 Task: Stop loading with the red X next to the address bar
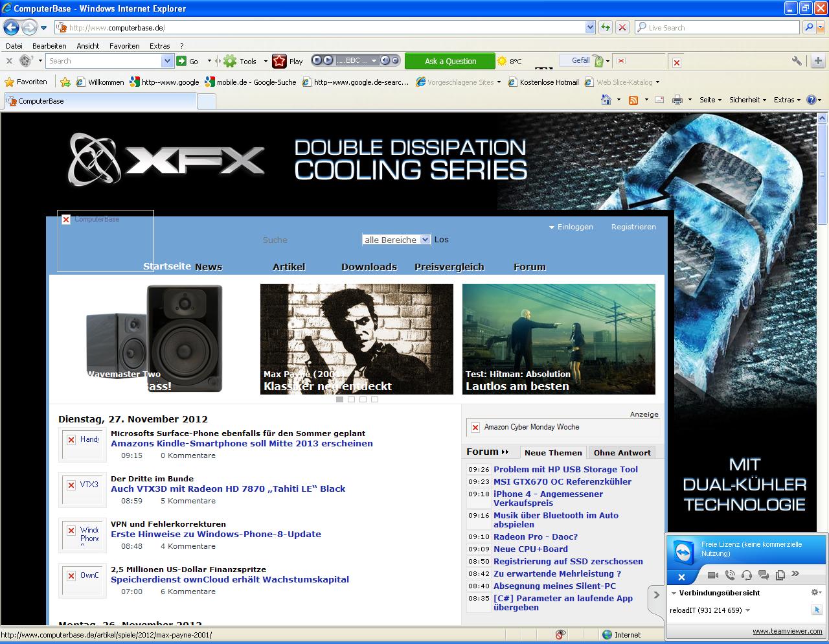click(x=622, y=27)
